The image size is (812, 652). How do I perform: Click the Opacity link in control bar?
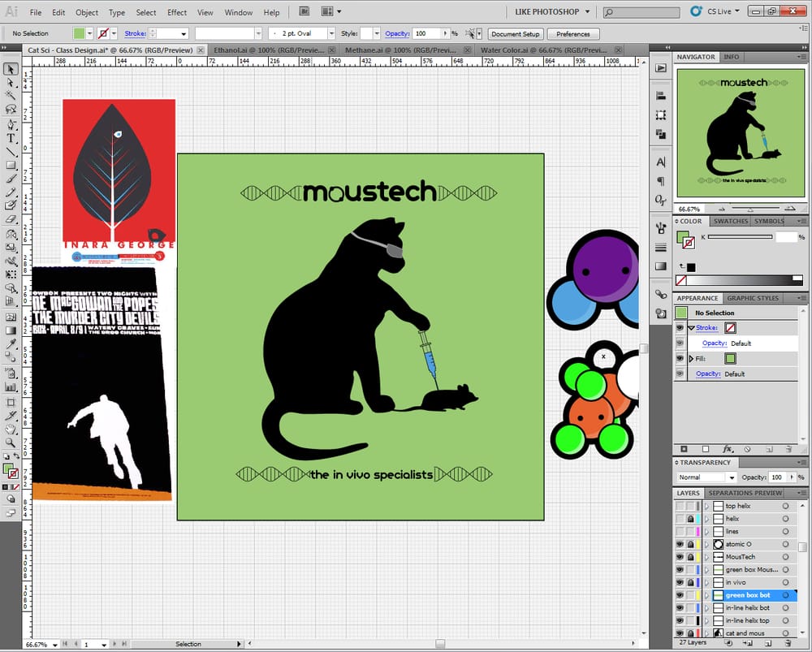coord(397,33)
